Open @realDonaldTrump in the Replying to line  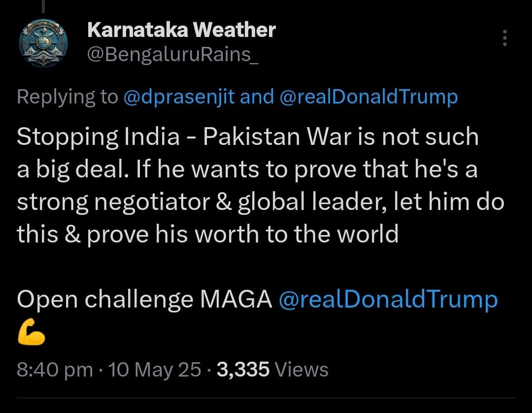point(368,97)
